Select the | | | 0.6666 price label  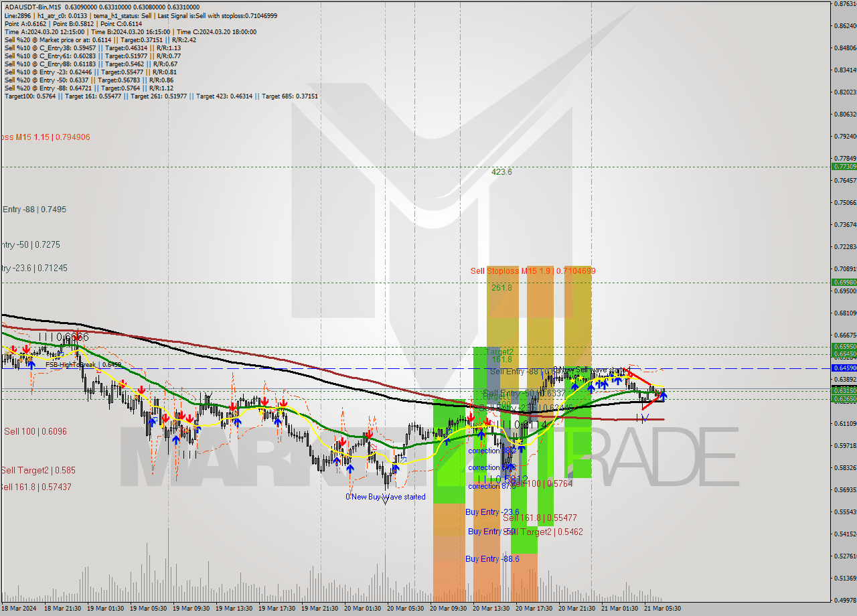click(64, 337)
